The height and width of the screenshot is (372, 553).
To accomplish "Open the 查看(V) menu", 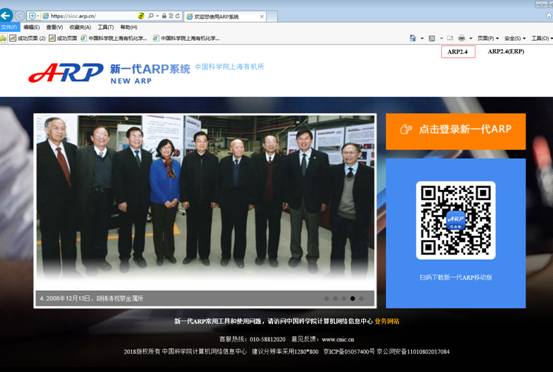I will tap(55, 27).
